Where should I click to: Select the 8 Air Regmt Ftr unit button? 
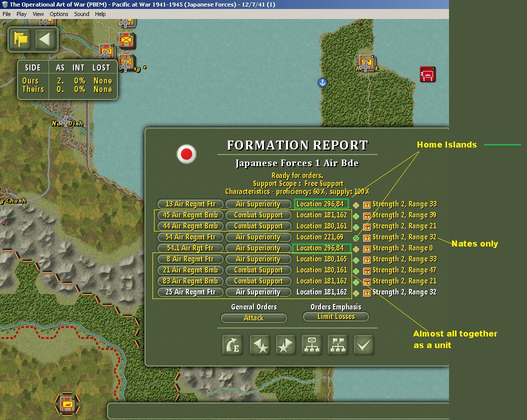tap(190, 259)
